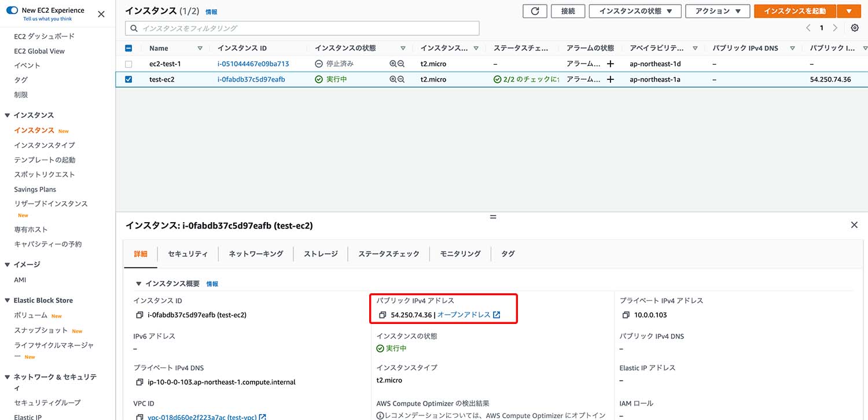Screen dimensions: 868x420
Task: Open EC2 ダッシュボード in sidebar
Action: pos(44,36)
